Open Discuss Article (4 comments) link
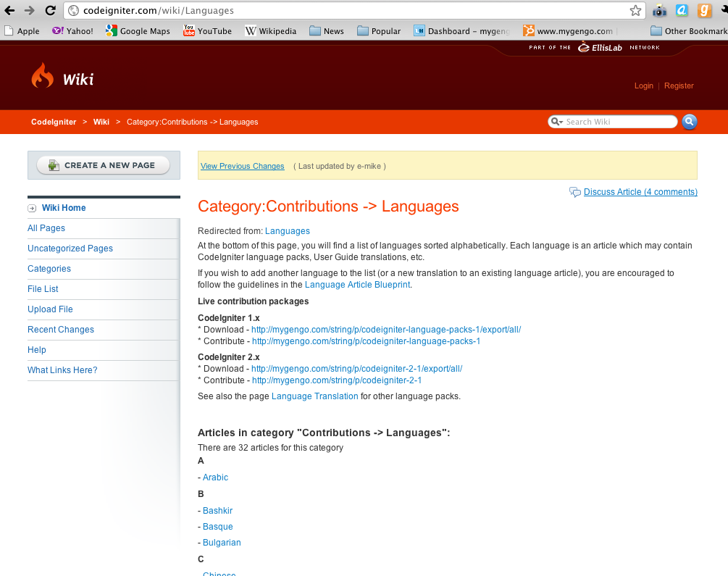The width and height of the screenshot is (728, 576). pyautogui.click(x=640, y=192)
